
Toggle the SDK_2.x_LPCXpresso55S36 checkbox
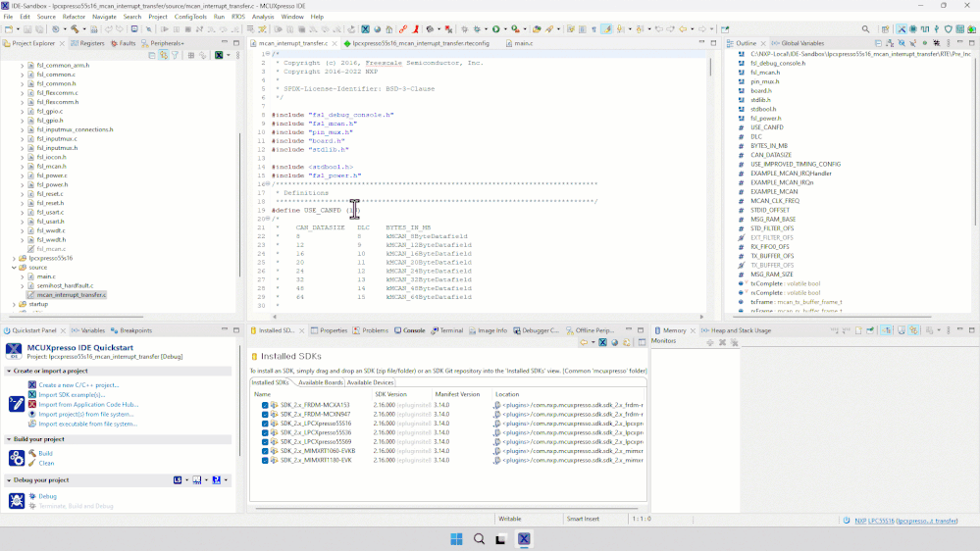(265, 433)
